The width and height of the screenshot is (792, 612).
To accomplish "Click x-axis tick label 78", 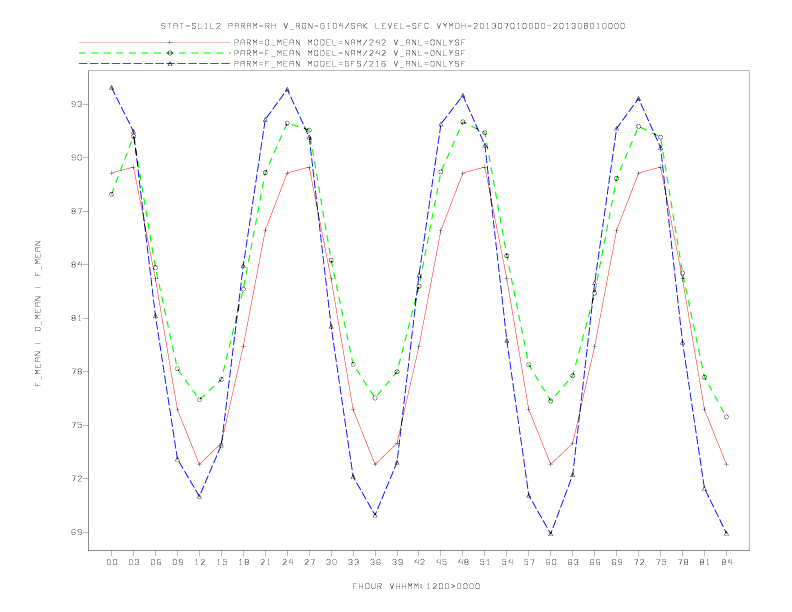I will [682, 562].
